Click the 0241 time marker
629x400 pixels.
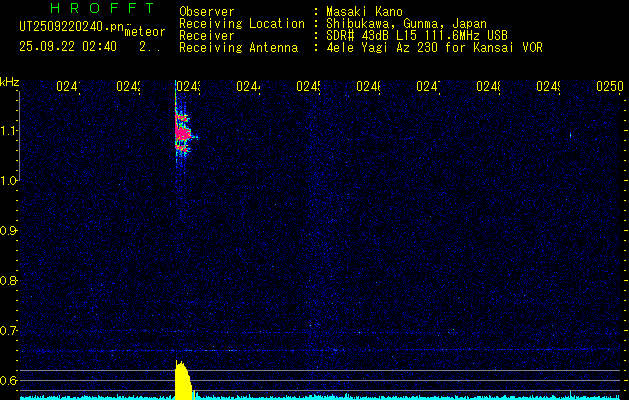pyautogui.click(x=68, y=86)
